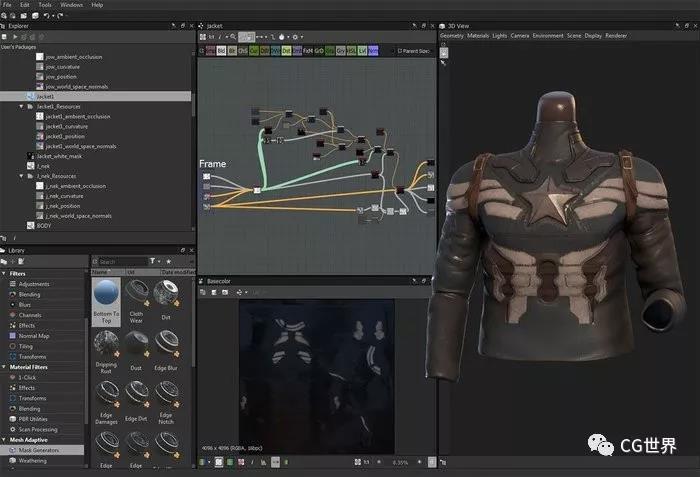Collapse the Filters category in Library
The width and height of the screenshot is (700, 477).
pyautogui.click(x=4, y=273)
